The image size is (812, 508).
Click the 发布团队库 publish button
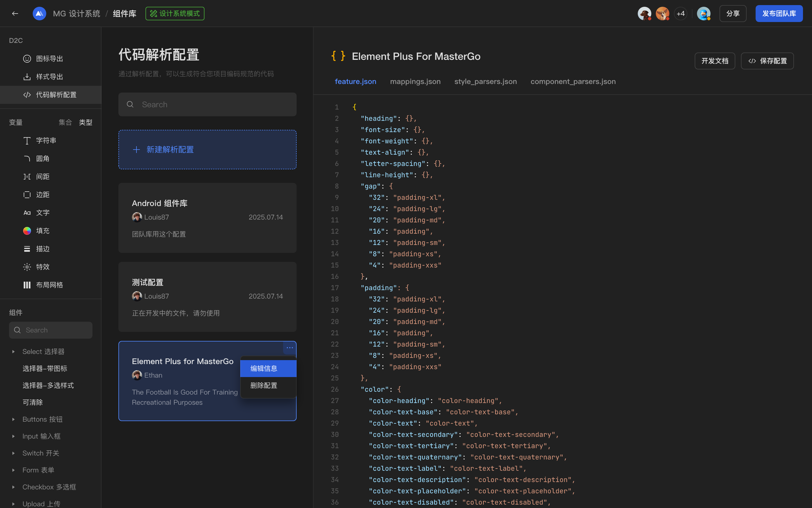(x=779, y=14)
